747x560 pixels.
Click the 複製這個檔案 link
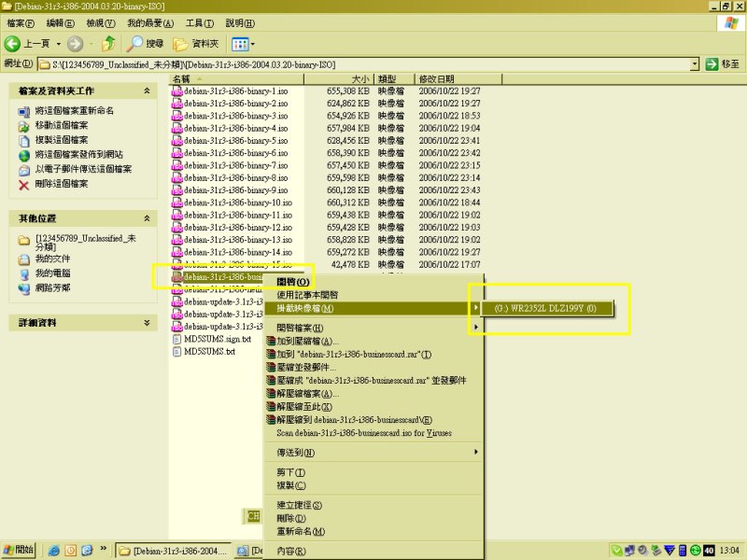pyautogui.click(x=62, y=140)
